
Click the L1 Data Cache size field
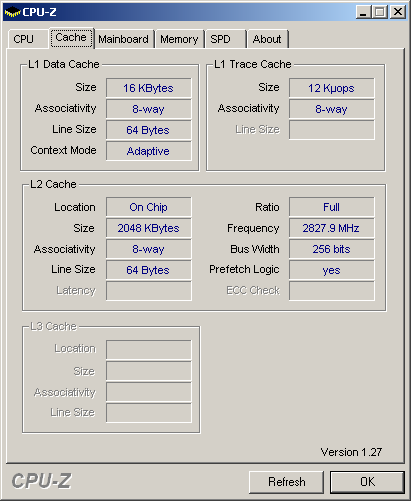click(x=149, y=88)
